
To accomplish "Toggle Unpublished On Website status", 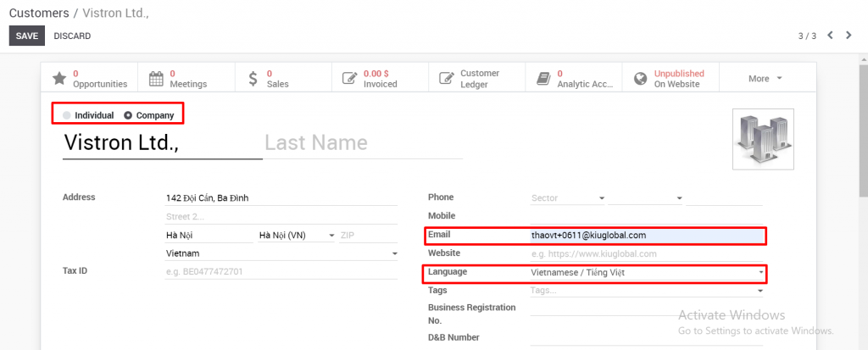I will click(x=671, y=79).
